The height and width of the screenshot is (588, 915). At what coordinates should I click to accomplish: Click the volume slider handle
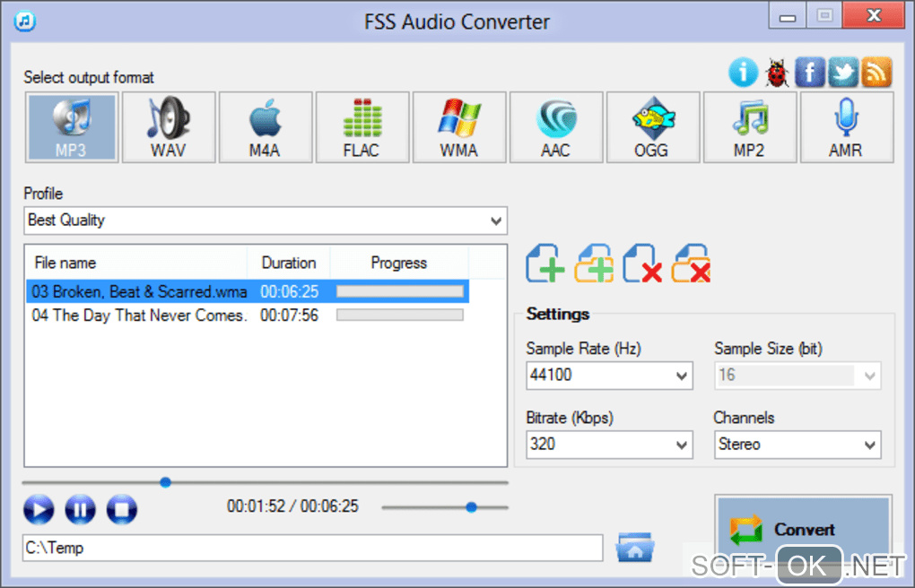pos(472,507)
